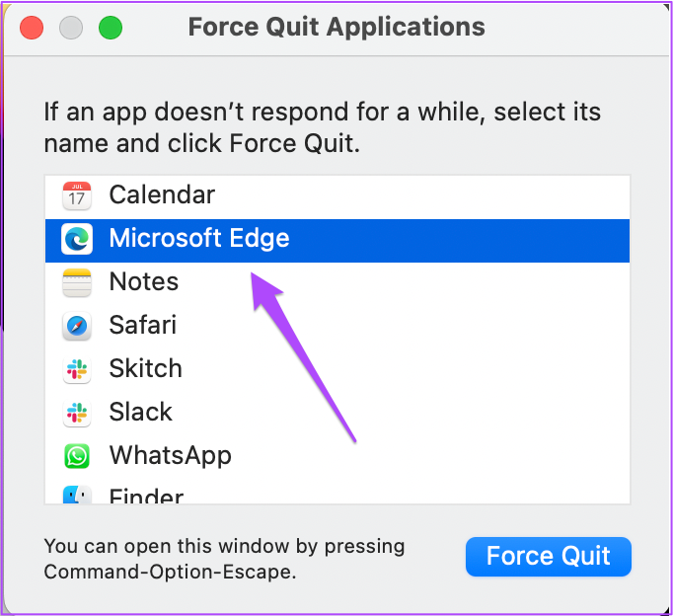
Task: Close the Force Quit Applications window
Action: pos(32,28)
